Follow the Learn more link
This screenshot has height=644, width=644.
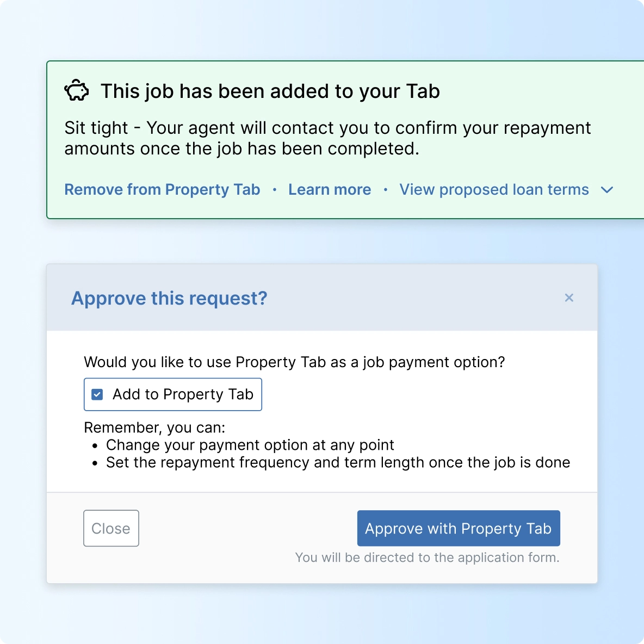pyautogui.click(x=330, y=190)
